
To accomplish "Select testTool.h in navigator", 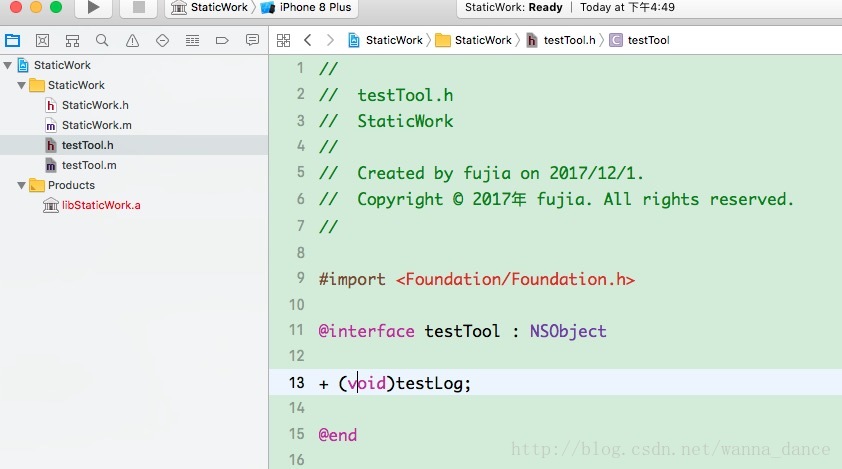I will [x=134, y=145].
